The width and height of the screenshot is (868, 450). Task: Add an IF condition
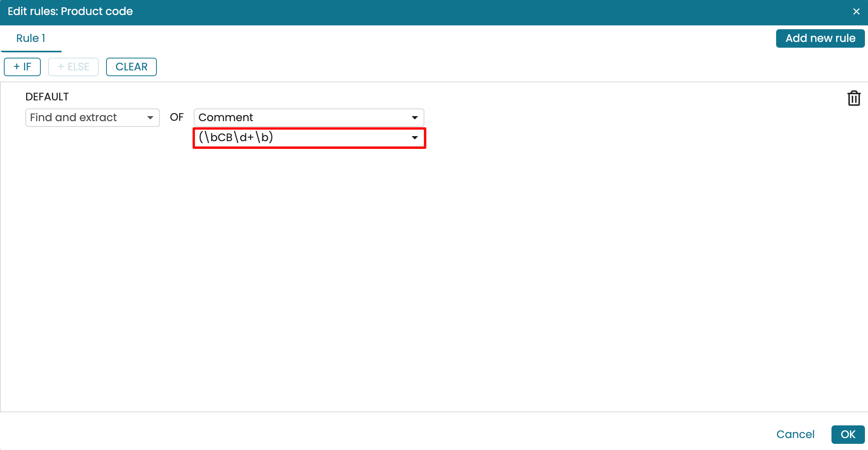pyautogui.click(x=22, y=67)
